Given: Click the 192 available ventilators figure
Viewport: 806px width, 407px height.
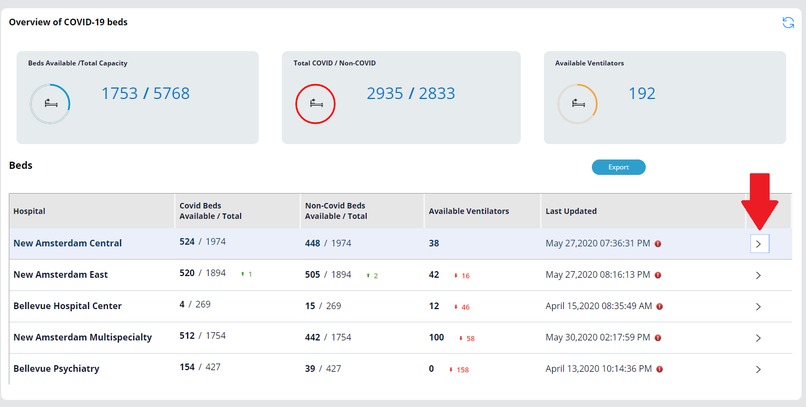Looking at the screenshot, I should pos(642,94).
